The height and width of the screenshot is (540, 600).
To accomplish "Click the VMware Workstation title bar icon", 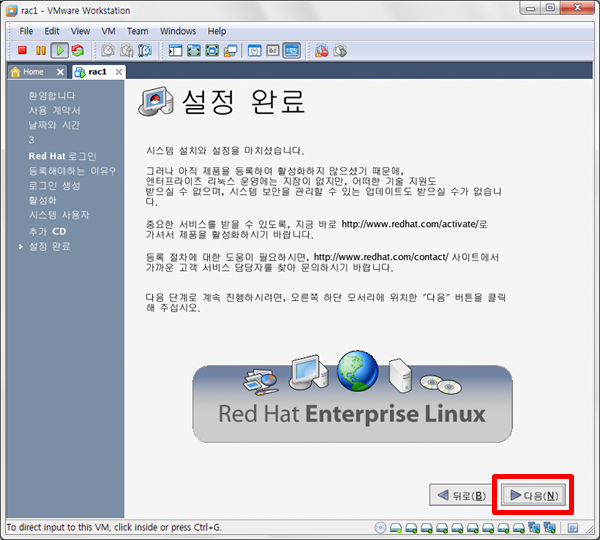I will (12, 11).
